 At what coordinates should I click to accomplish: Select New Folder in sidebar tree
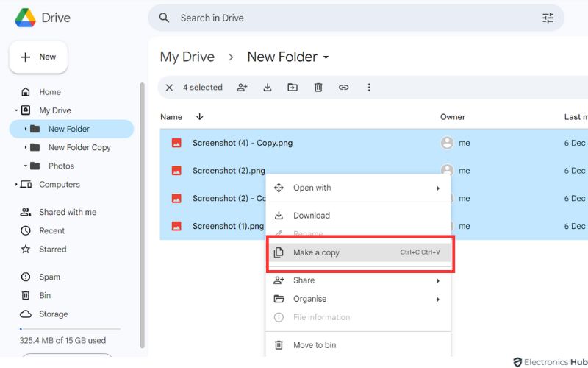71,129
